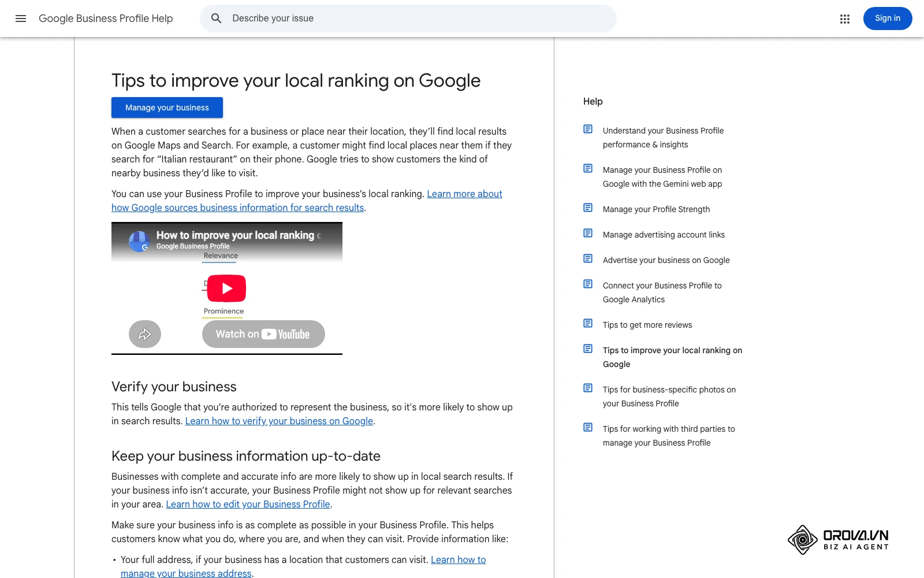This screenshot has width=924, height=578.
Task: Open Manage advertising account links article
Action: click(x=664, y=235)
